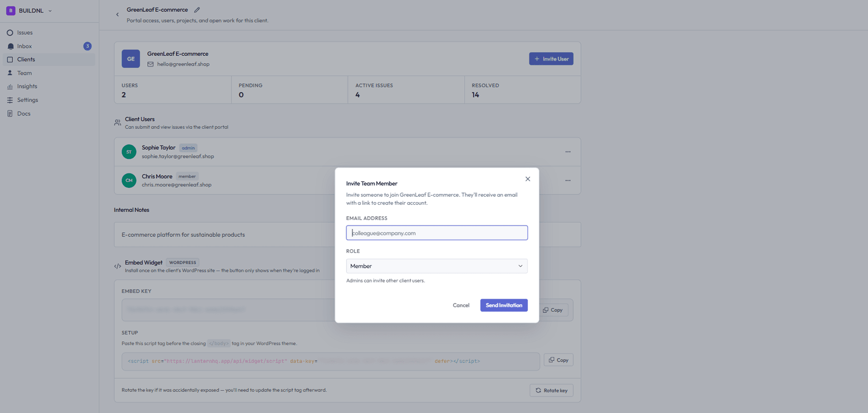Click the Docs document icon
Image resolution: width=868 pixels, height=413 pixels.
[10, 113]
